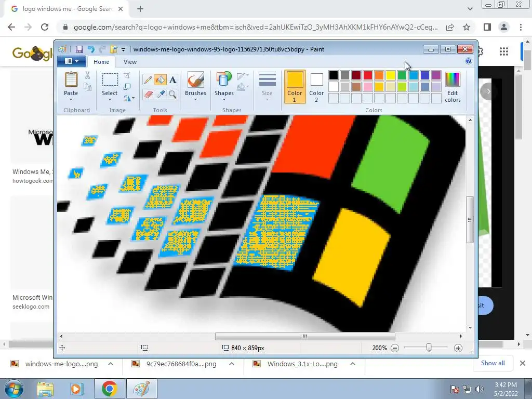This screenshot has height=399, width=532.
Task: Click the Edit colors rainbow icon
Action: point(453,79)
